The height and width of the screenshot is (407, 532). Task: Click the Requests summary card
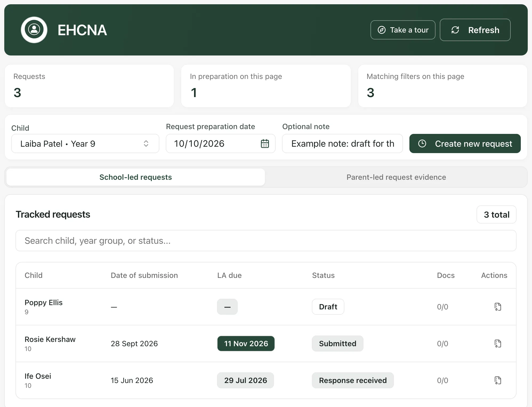click(89, 86)
